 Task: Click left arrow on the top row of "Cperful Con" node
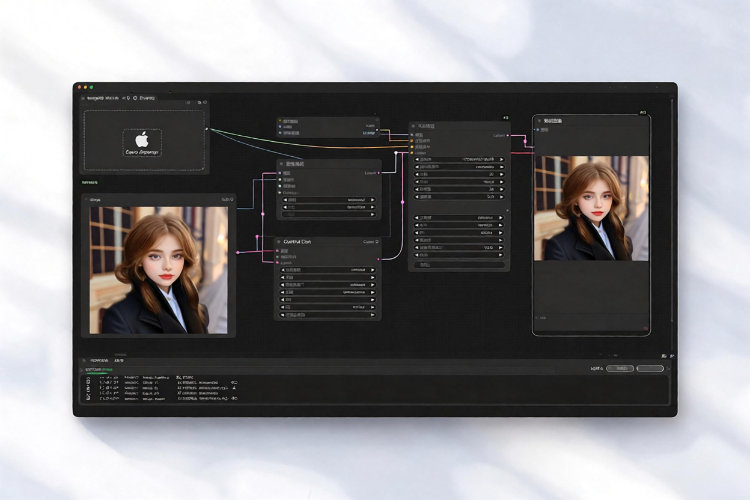tap(283, 270)
